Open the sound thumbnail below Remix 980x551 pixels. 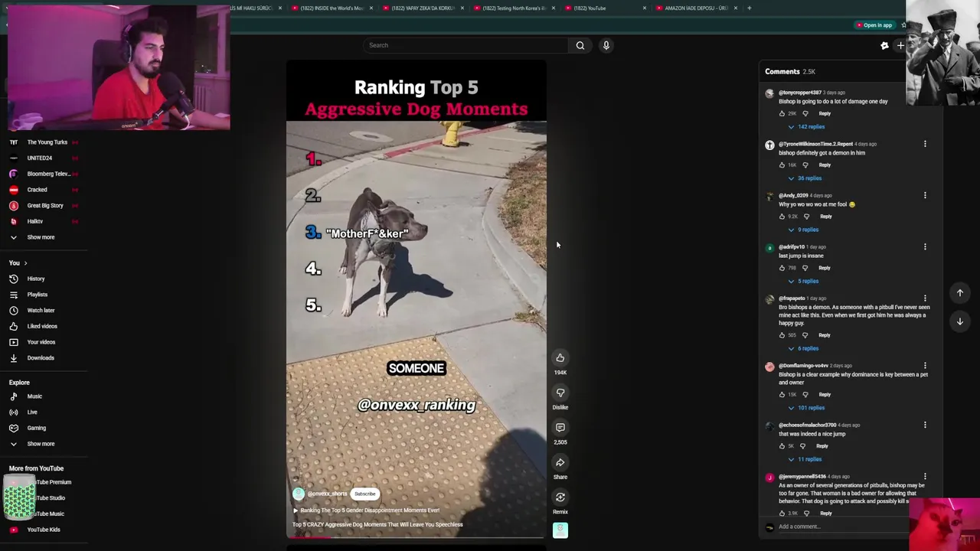[x=560, y=530]
